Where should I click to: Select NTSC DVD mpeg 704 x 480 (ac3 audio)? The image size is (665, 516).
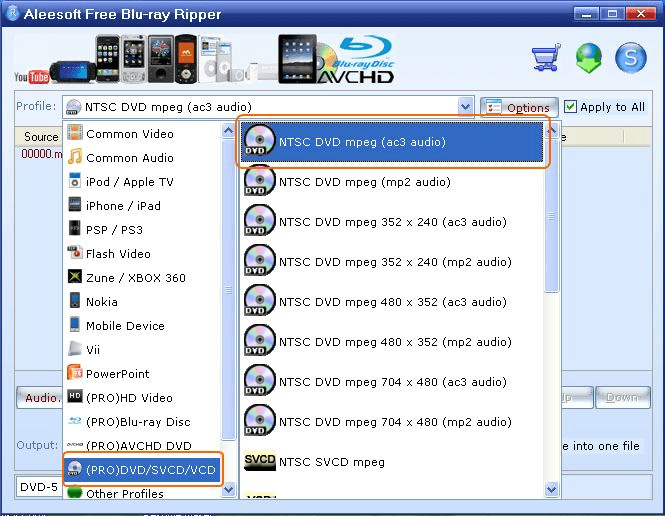pos(392,382)
